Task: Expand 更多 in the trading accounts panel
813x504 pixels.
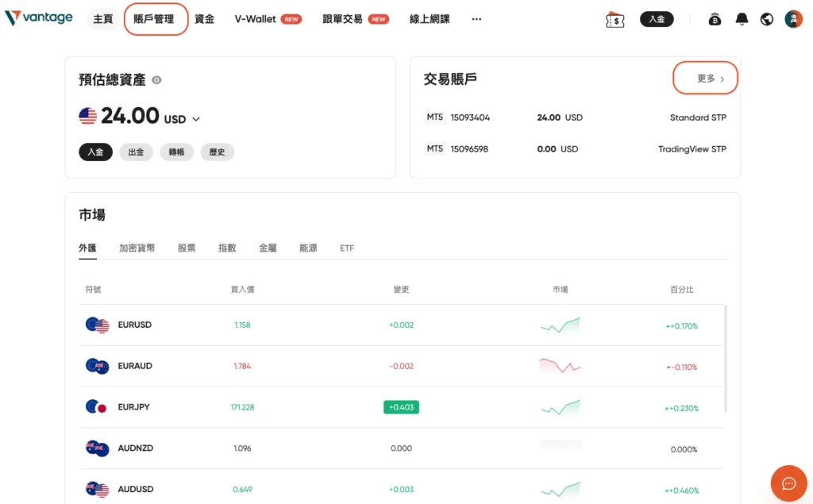Action: coord(703,78)
